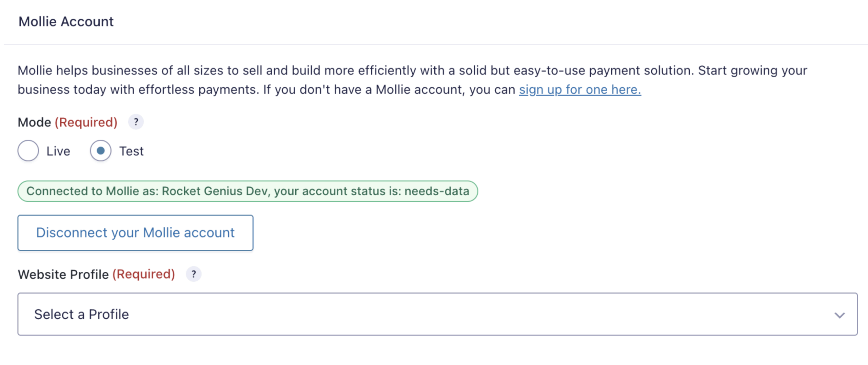Click the "Select a Profile" placeholder text
Viewport: 868px width, 365px height.
click(81, 315)
